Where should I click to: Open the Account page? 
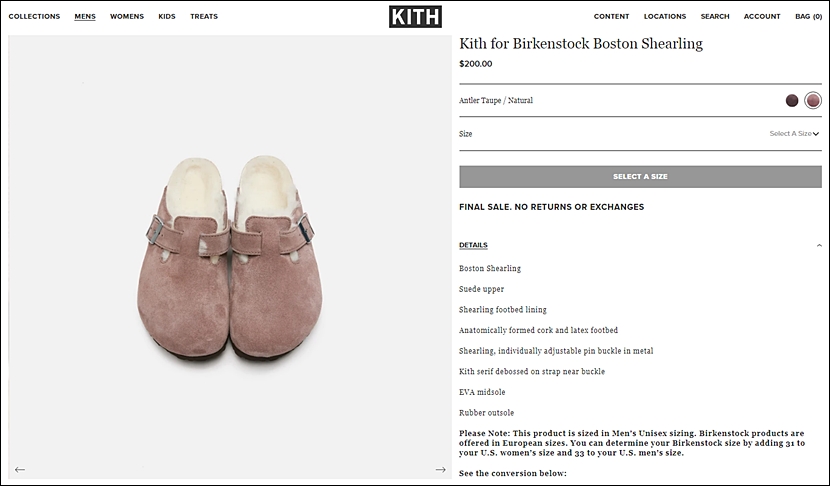[762, 16]
